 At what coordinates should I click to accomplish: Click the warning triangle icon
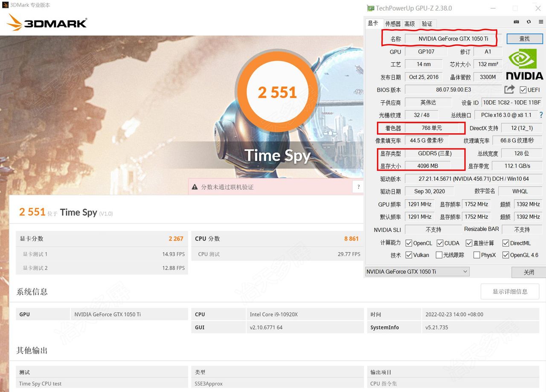pos(195,187)
